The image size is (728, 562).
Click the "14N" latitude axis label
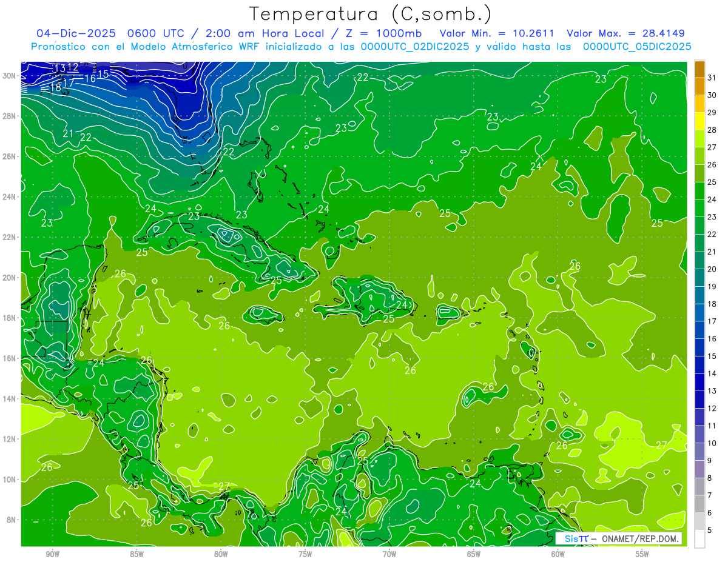pos(8,398)
